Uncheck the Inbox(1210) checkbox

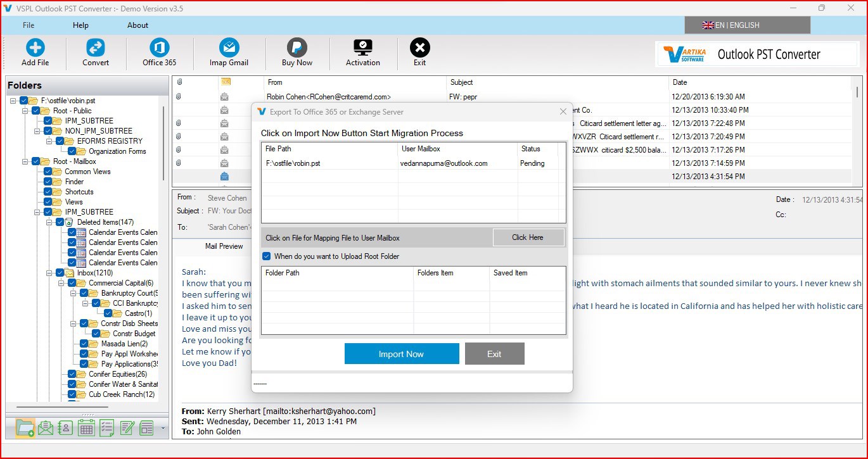click(60, 273)
